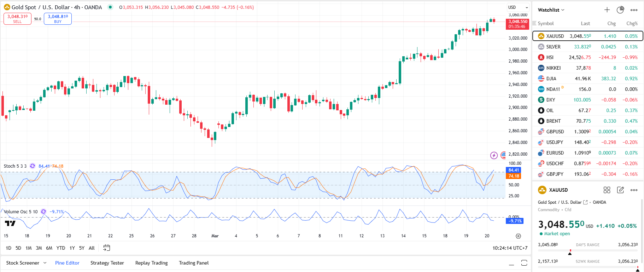Open the watchlist three-dots options menu
Image resolution: width=644 pixels, height=272 pixels.
coord(634,10)
